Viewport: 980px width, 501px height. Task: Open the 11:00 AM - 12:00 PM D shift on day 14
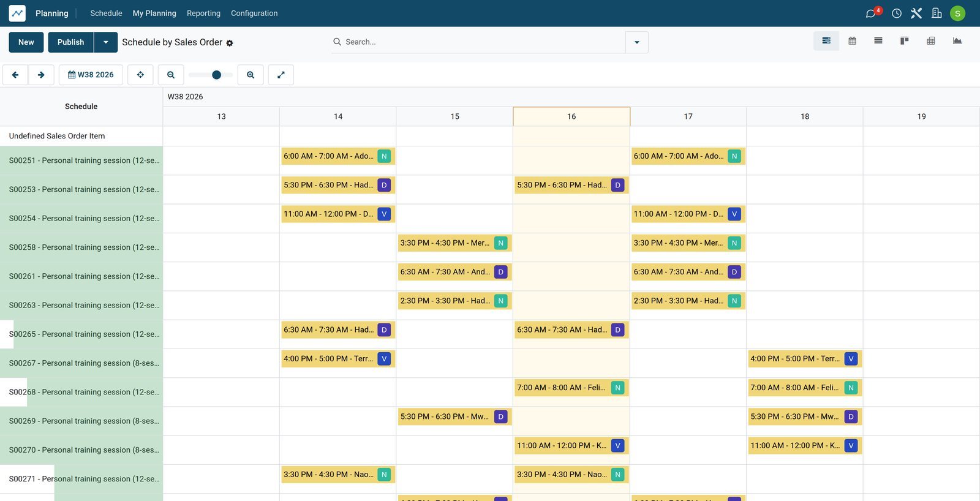(338, 214)
